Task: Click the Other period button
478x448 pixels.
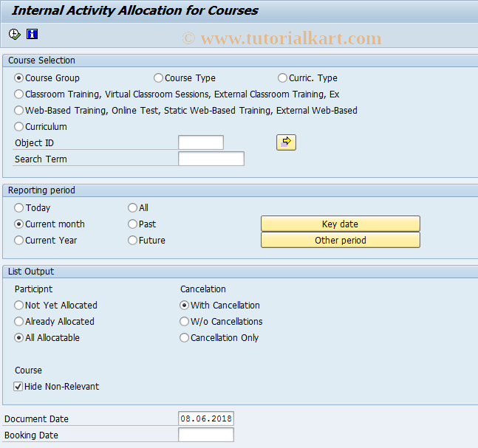Action: [340, 240]
